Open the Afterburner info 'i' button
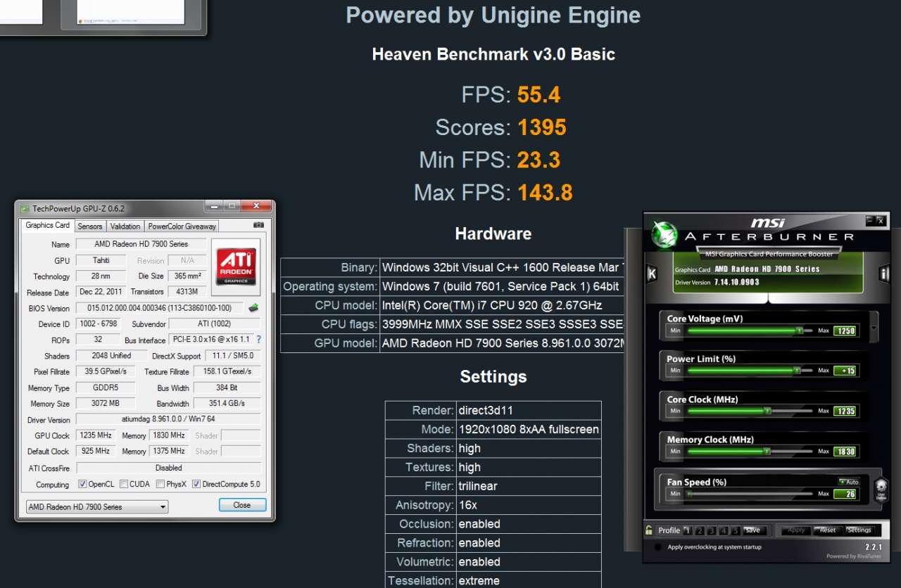 tap(885, 274)
